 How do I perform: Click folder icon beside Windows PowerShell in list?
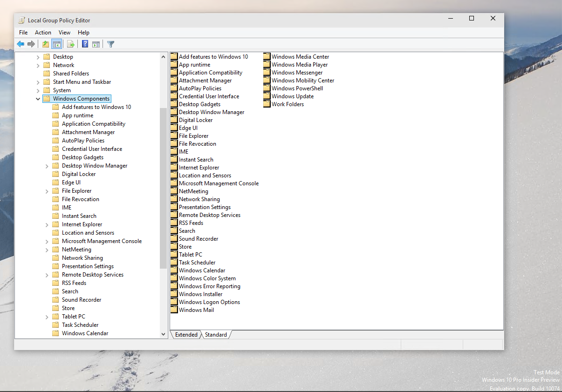(267, 88)
